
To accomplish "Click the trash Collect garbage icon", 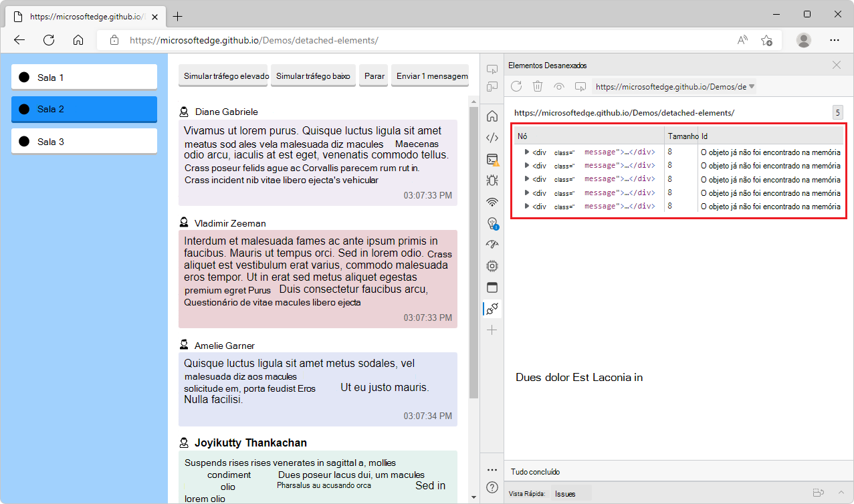I will pyautogui.click(x=538, y=86).
